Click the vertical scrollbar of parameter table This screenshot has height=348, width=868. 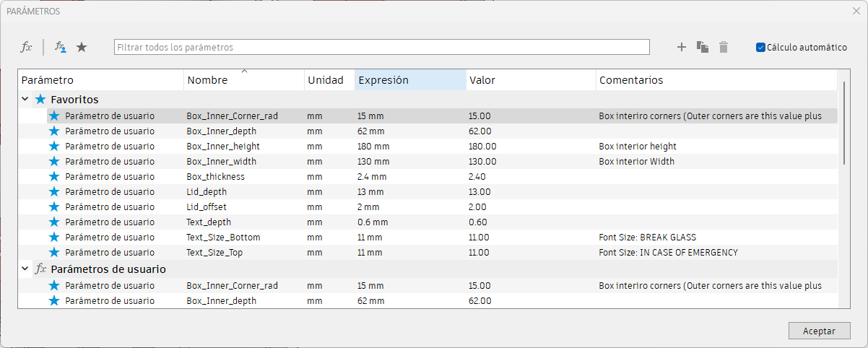(843, 123)
